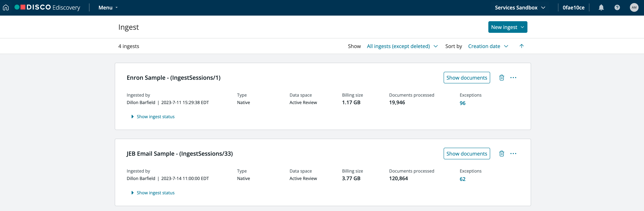The height and width of the screenshot is (211, 644).
Task: Delete the JEB Email Sample ingest
Action: tap(502, 153)
